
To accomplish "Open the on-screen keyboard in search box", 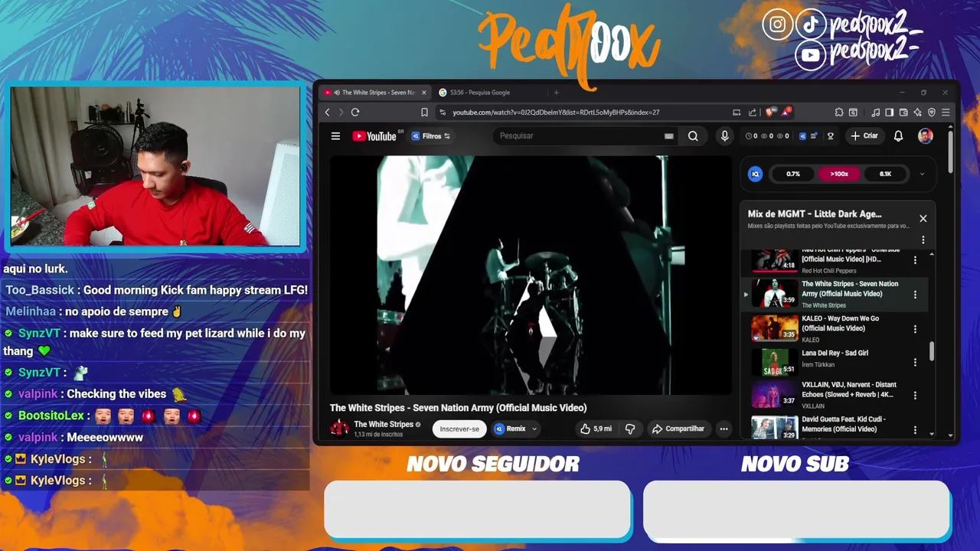I will click(669, 135).
